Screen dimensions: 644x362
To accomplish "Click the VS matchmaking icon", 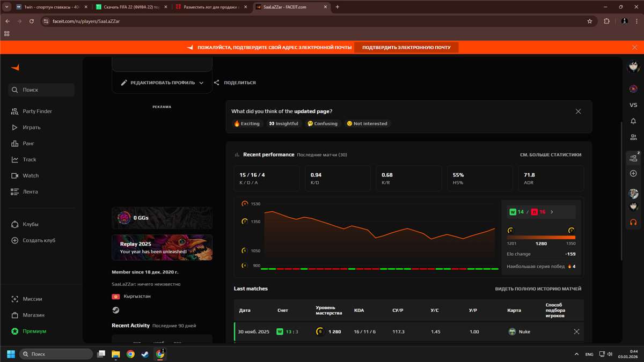I will pyautogui.click(x=633, y=105).
